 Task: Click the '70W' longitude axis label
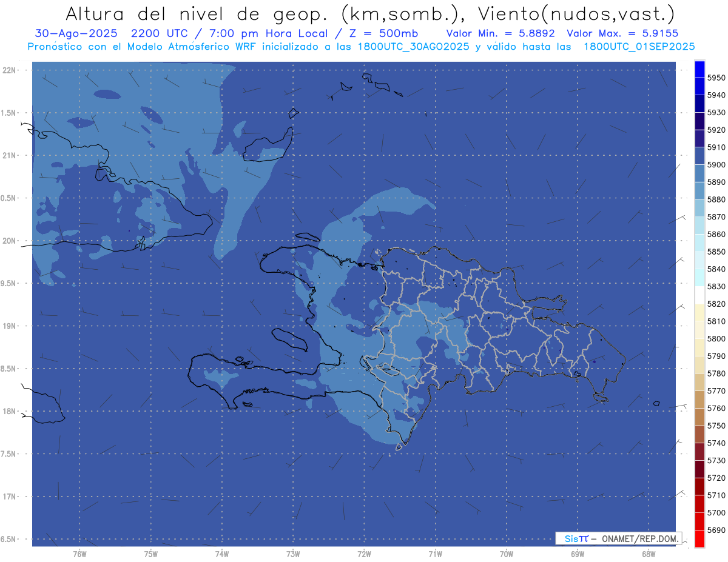[x=507, y=554]
